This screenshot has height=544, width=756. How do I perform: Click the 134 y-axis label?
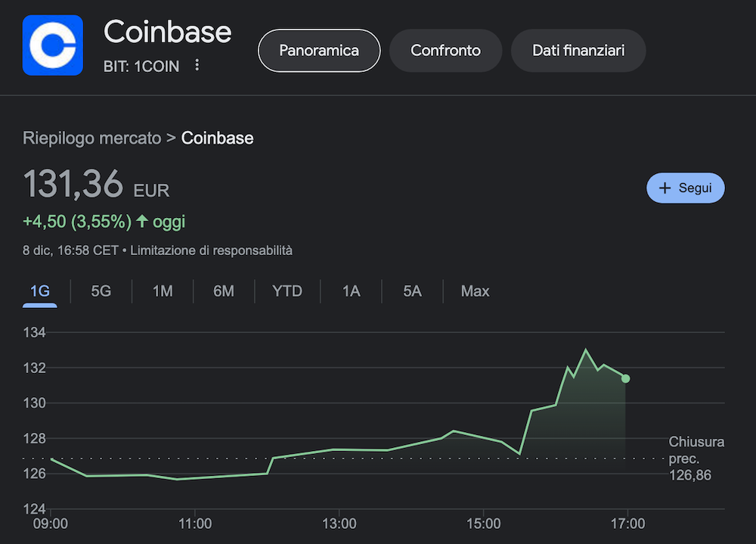[x=34, y=333]
